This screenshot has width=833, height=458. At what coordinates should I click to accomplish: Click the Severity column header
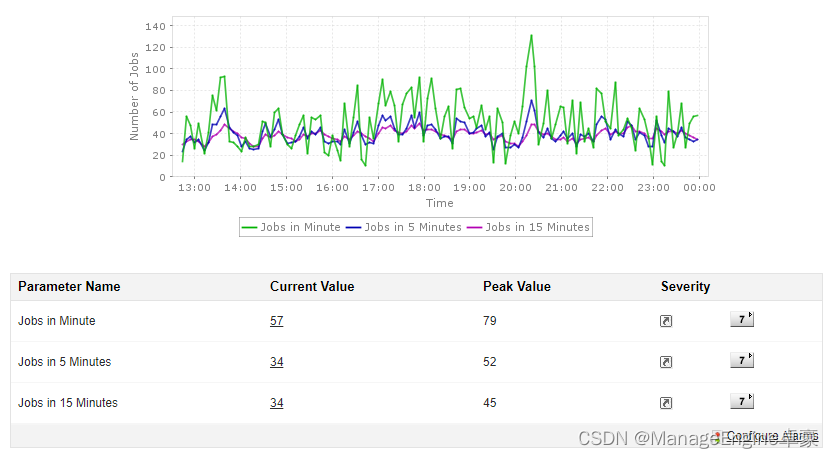(x=685, y=286)
